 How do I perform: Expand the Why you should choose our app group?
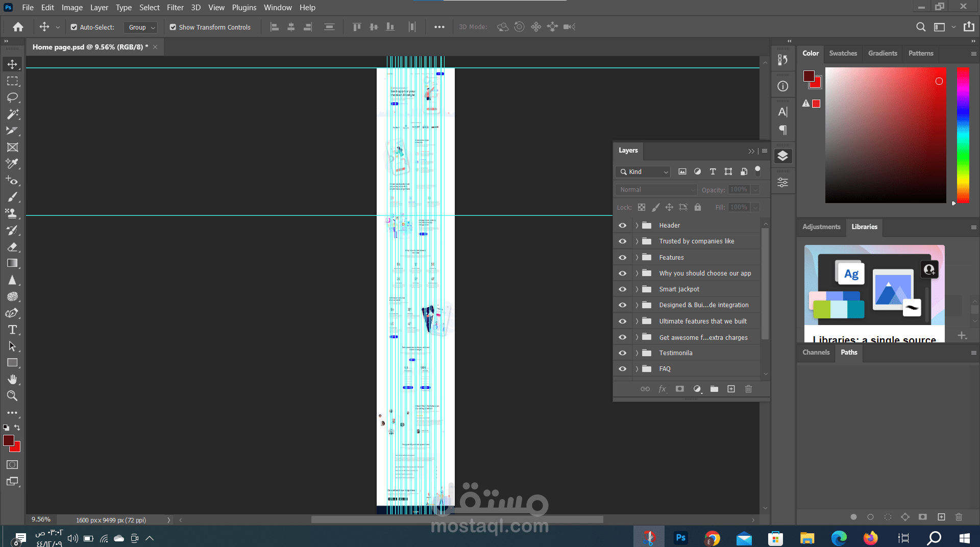point(636,273)
